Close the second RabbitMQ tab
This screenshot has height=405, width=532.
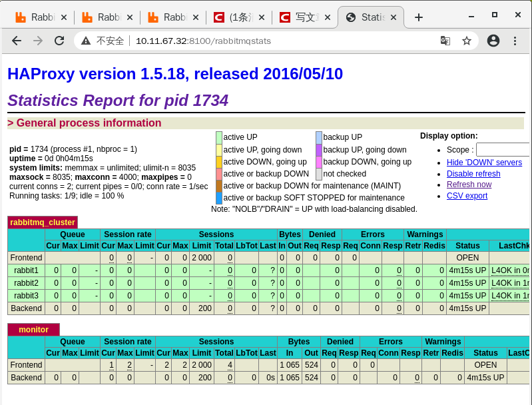click(130, 17)
